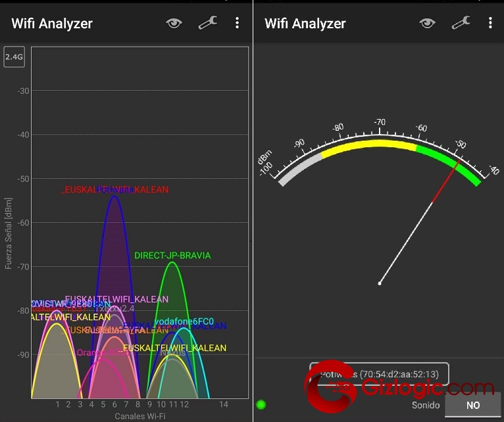This screenshot has width=504, height=422.
Task: Open three-dot overflow menu in right screen
Action: pos(490,23)
